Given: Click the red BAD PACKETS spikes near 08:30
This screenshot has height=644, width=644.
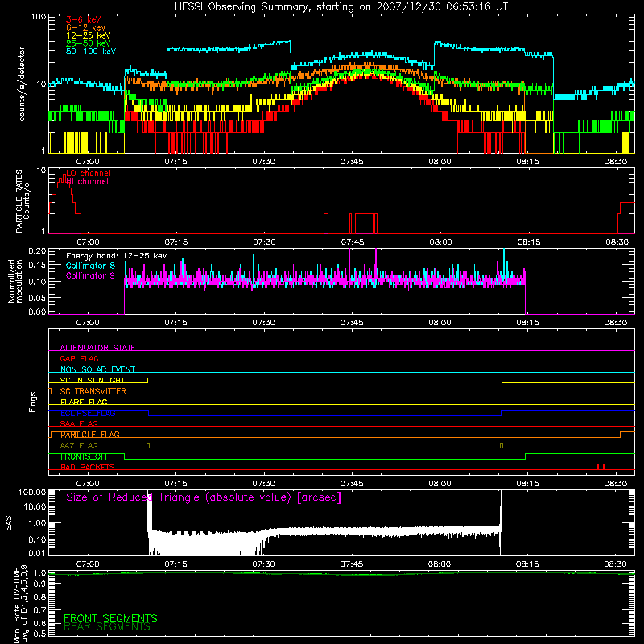Looking at the screenshot, I should click(601, 467).
